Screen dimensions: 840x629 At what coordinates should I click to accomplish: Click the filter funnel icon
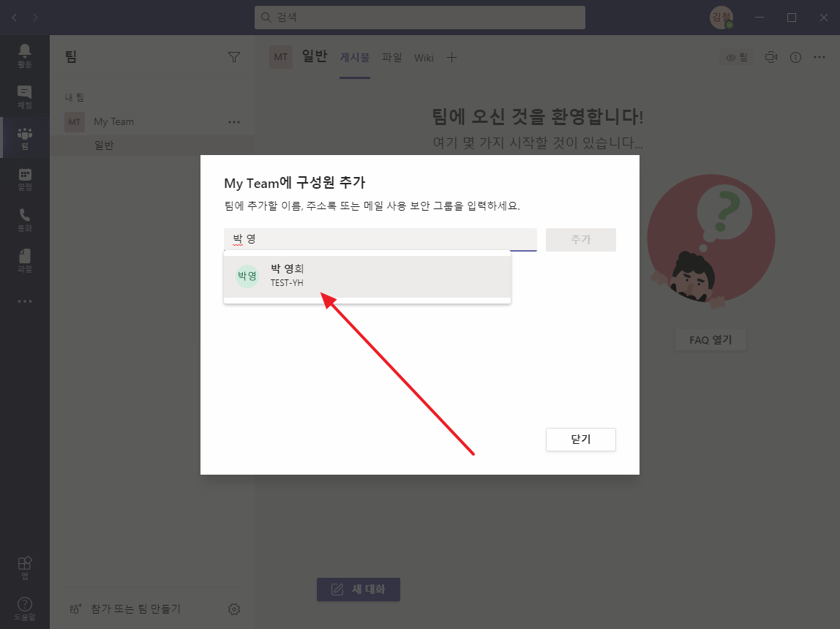click(x=234, y=57)
